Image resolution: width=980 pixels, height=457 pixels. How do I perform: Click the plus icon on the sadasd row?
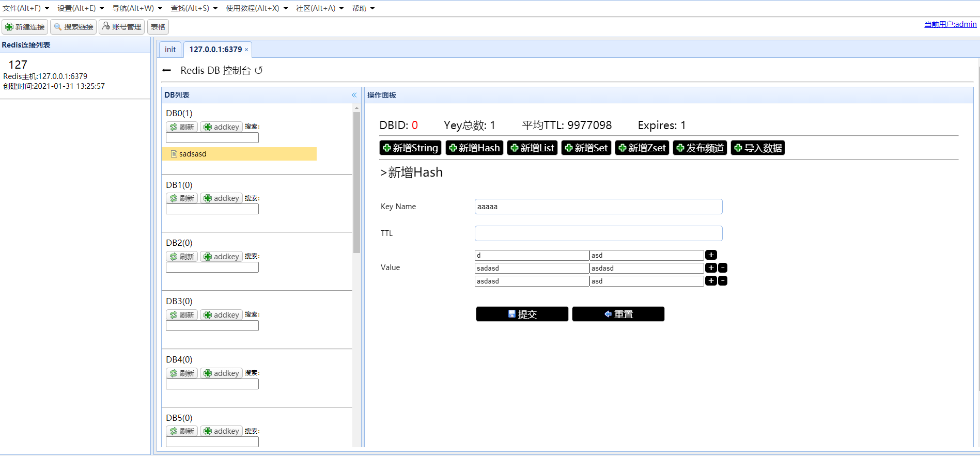711,268
